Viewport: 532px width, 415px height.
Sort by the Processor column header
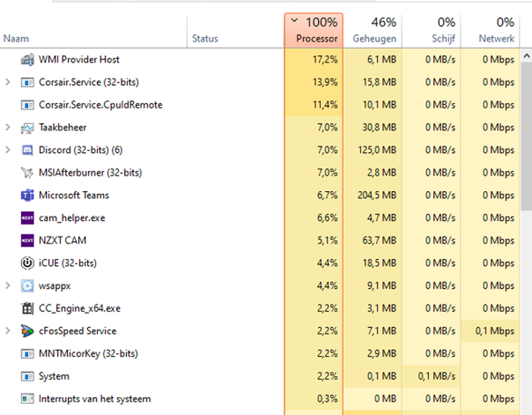(314, 31)
